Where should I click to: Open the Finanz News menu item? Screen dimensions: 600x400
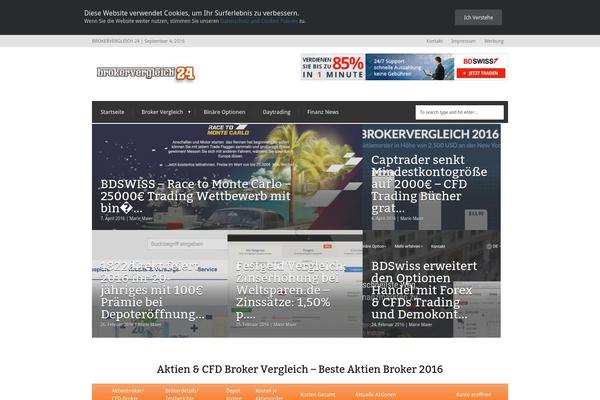coord(323,112)
